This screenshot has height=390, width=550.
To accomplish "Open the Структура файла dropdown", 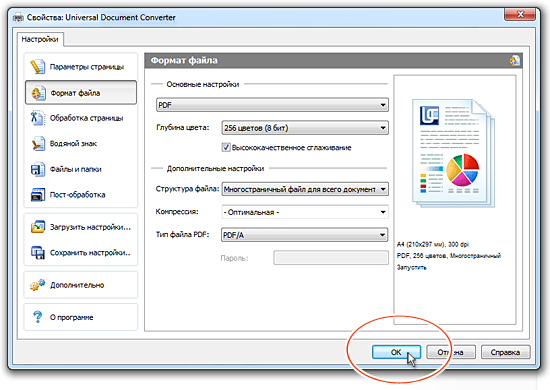I will (305, 189).
